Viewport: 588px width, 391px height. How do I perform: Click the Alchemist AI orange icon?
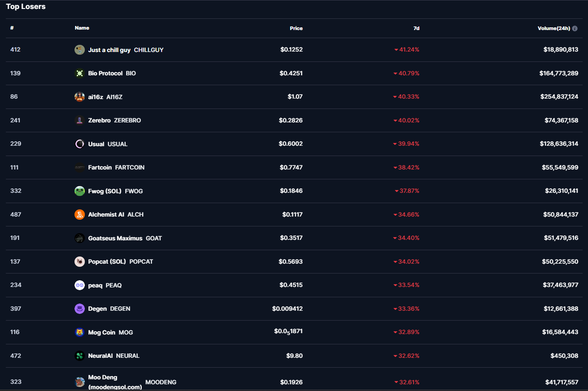(x=79, y=214)
